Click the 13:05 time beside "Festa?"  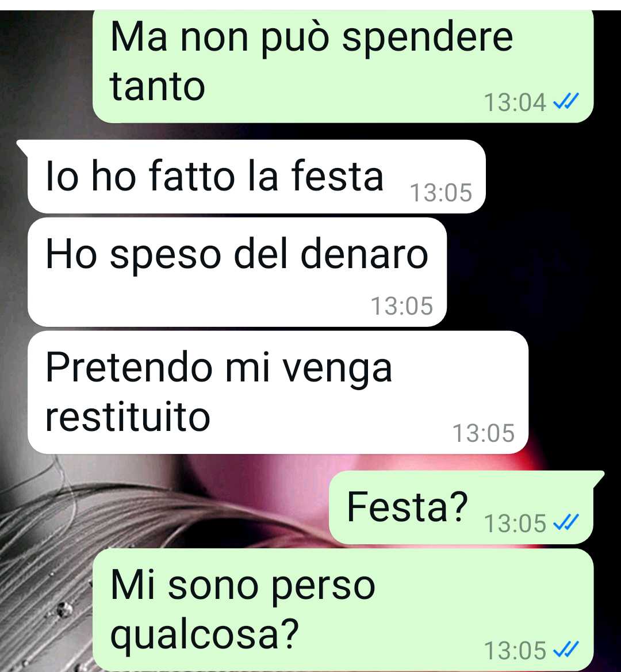515,524
